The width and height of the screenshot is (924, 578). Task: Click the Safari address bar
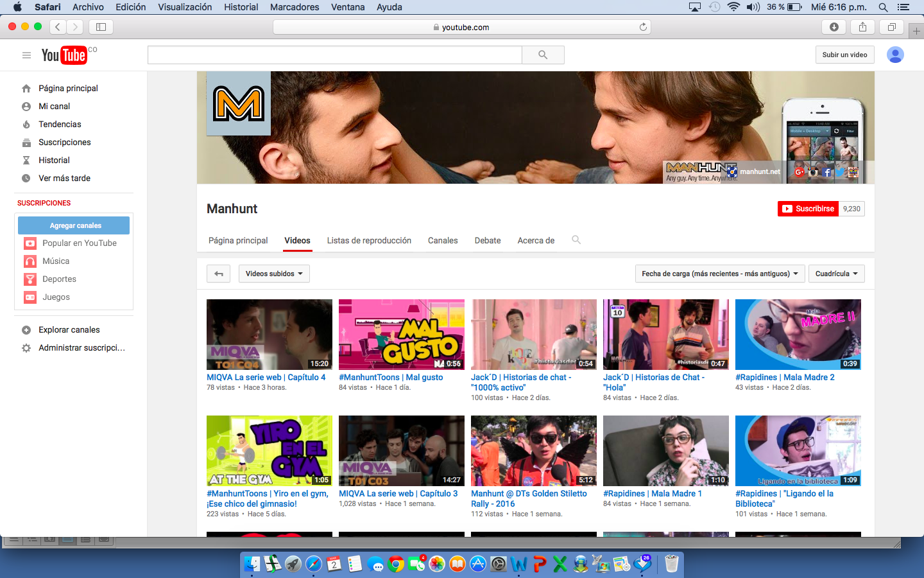pos(462,27)
